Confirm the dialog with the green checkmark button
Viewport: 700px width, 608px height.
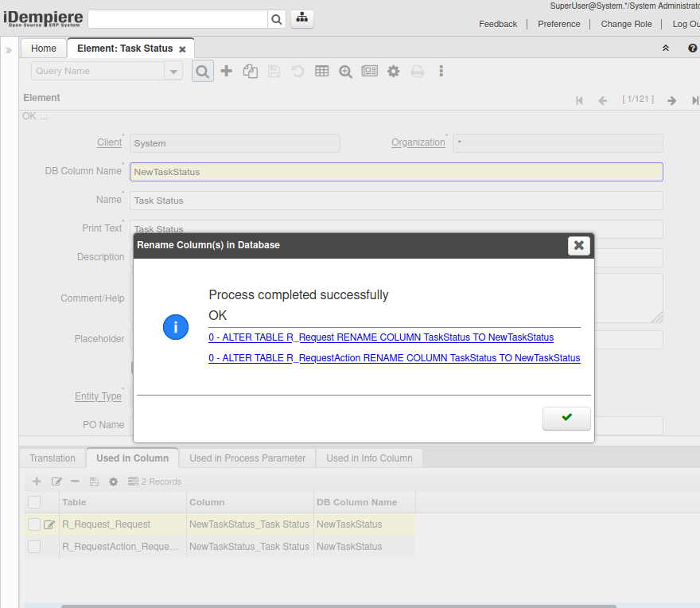[566, 418]
